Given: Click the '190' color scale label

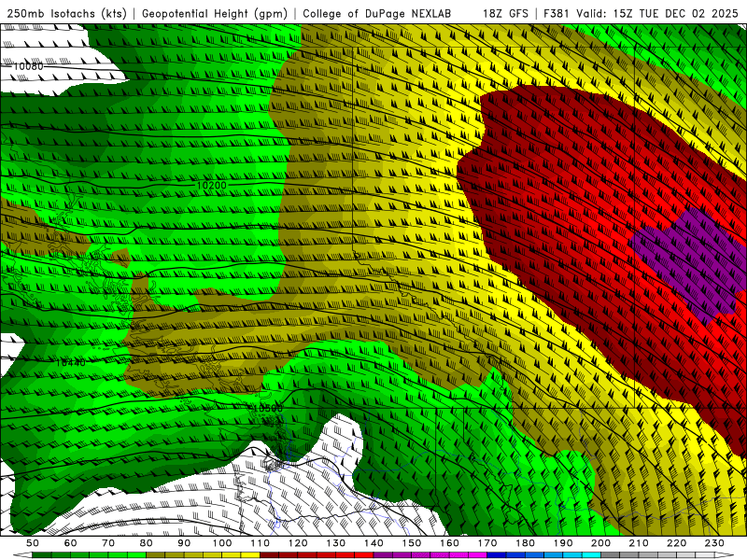Looking at the screenshot, I should (563, 543).
